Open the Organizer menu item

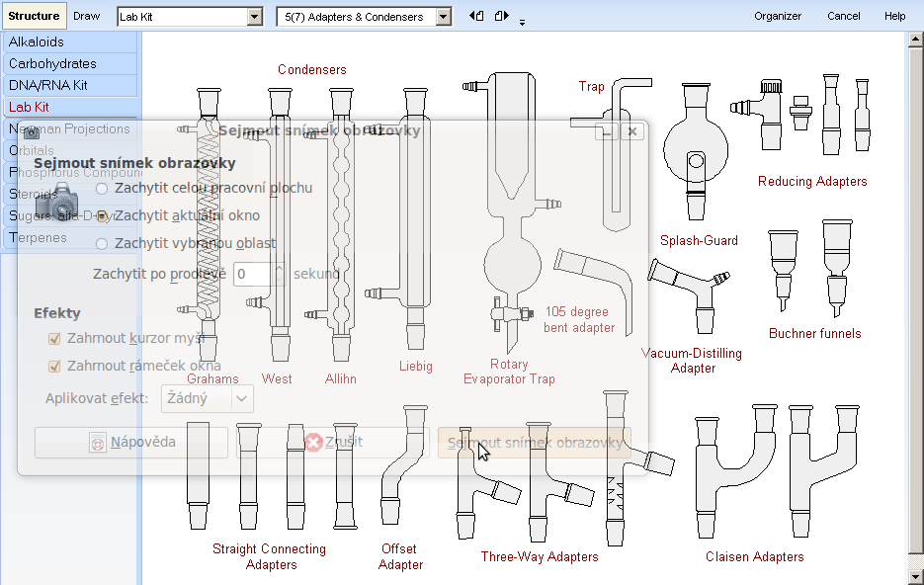(778, 16)
